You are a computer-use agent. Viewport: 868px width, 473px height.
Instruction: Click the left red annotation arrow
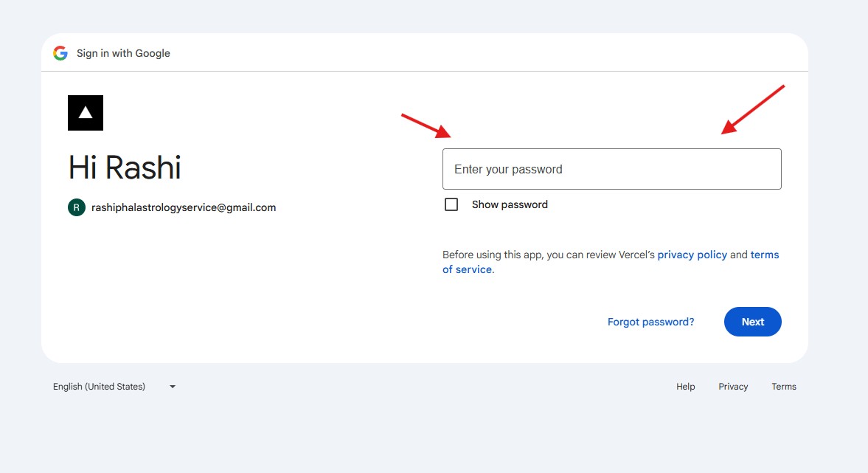pyautogui.click(x=426, y=126)
